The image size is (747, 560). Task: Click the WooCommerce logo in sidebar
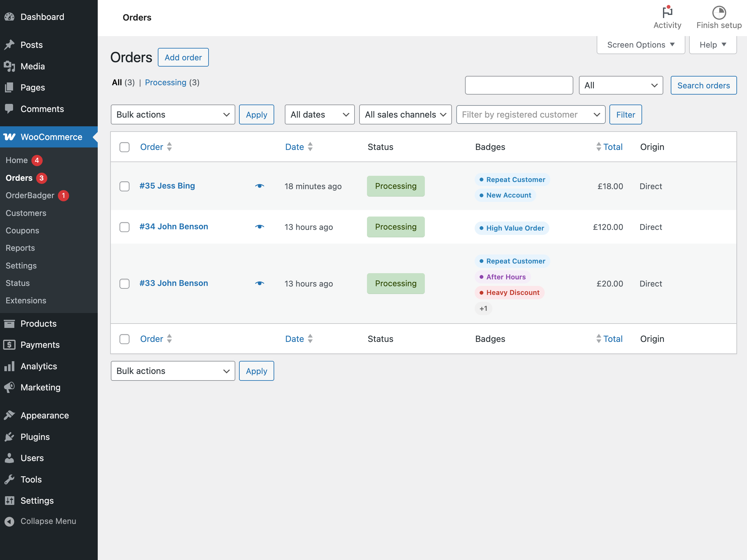tap(9, 137)
